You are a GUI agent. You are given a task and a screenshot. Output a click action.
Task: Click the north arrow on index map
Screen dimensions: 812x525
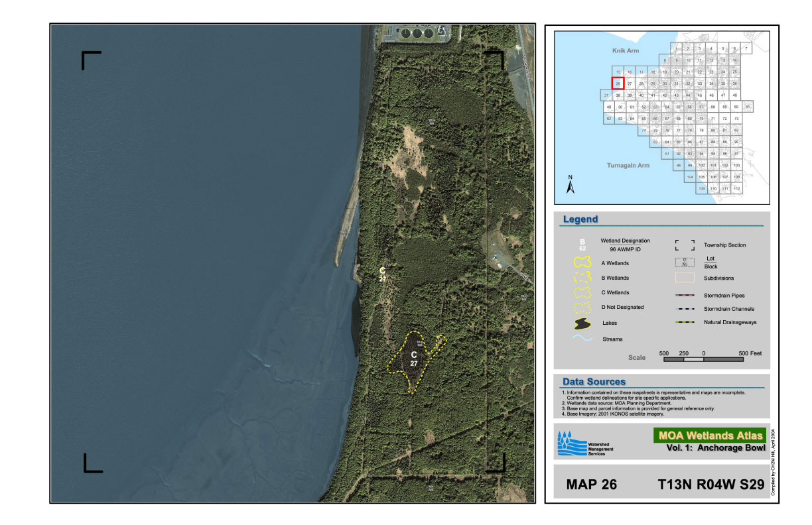(570, 186)
